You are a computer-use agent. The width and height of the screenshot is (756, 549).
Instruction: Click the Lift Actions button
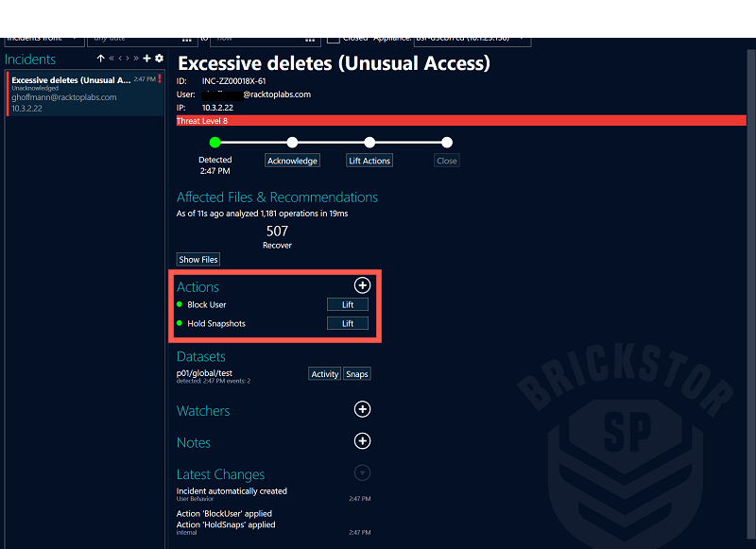click(369, 161)
